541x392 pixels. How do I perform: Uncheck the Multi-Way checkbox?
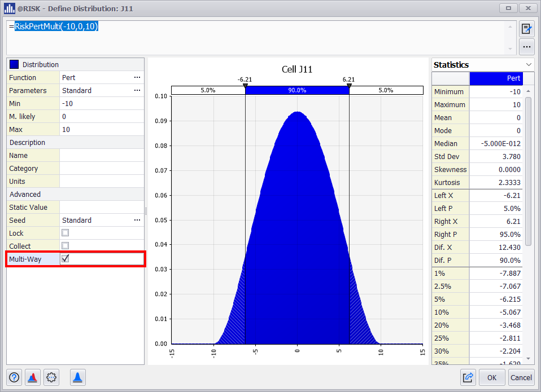coord(66,259)
